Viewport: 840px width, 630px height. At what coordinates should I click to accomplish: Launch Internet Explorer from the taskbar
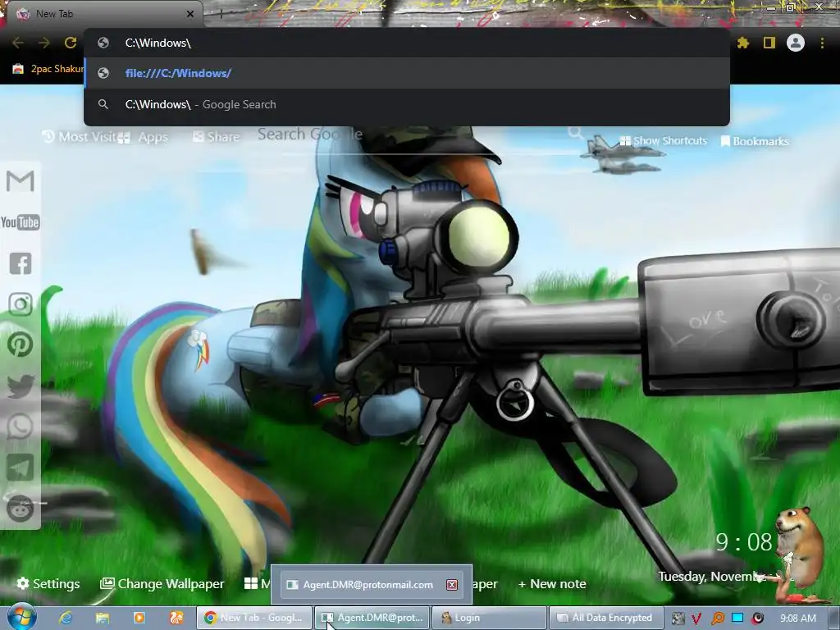coord(66,618)
